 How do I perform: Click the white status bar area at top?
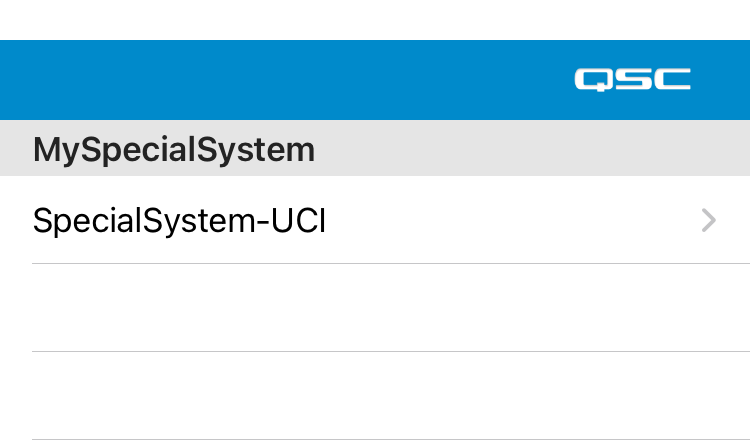pos(375,20)
